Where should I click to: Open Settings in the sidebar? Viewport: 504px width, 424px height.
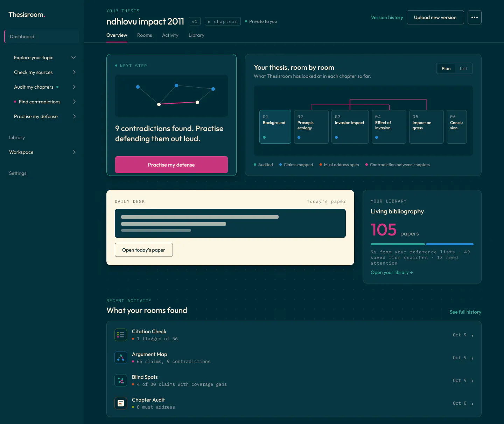pos(17,173)
